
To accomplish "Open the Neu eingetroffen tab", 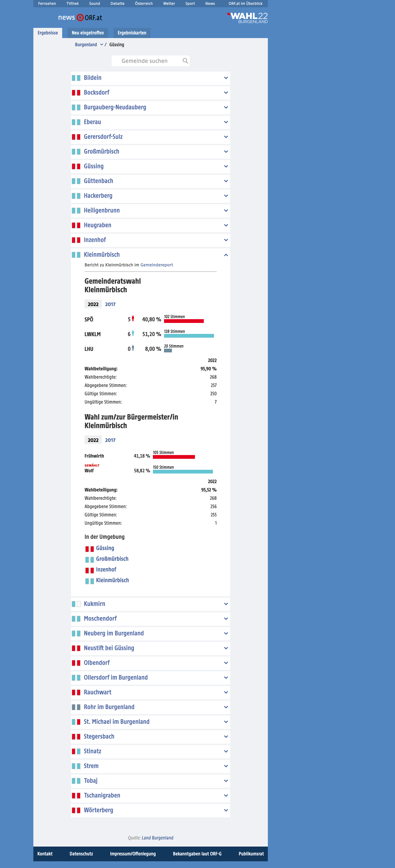I will 88,33.
